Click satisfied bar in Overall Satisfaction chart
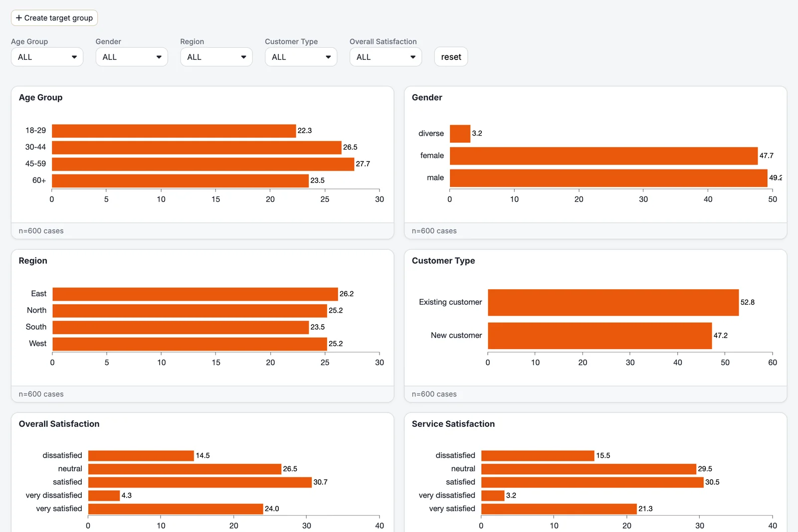This screenshot has width=798, height=532. pyautogui.click(x=200, y=482)
